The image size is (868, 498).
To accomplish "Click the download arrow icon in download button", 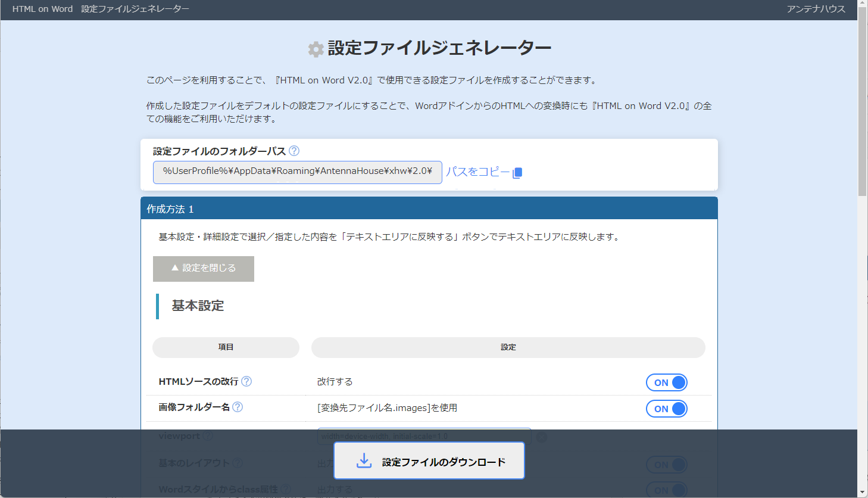I will pos(364,460).
